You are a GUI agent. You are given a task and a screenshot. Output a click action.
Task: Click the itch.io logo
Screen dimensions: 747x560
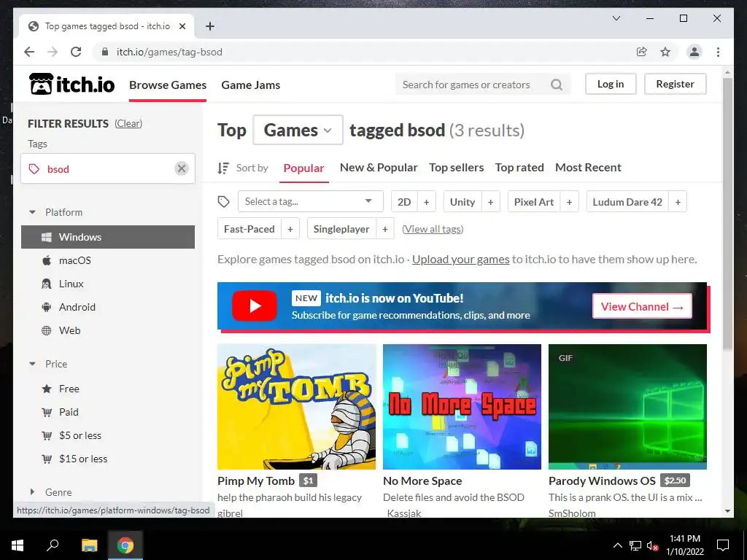pos(72,85)
